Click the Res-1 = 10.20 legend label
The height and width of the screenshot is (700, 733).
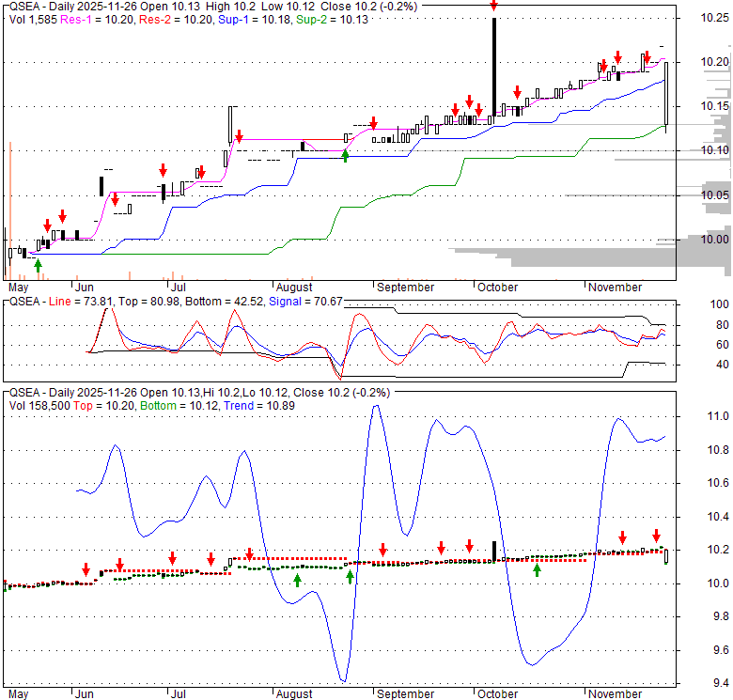(x=93, y=16)
